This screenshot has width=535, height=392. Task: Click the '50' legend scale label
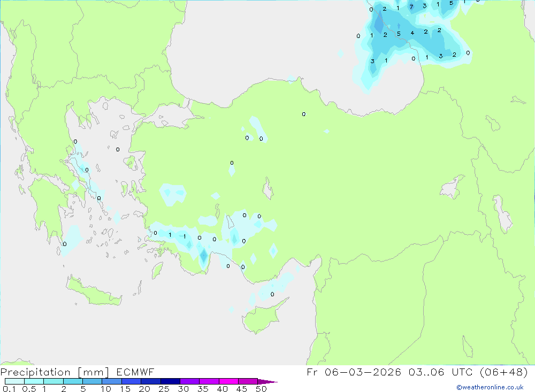coord(261,389)
